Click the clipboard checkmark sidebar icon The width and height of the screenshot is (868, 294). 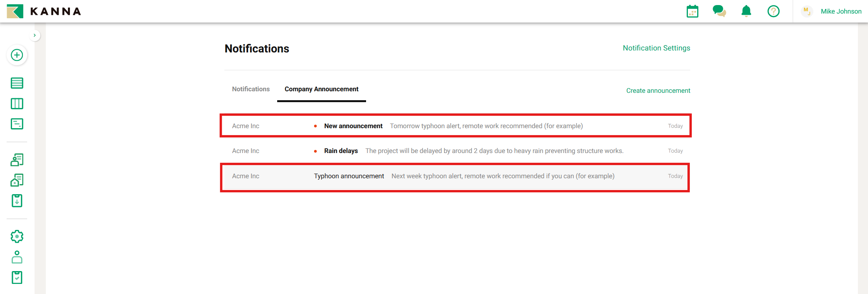17,278
